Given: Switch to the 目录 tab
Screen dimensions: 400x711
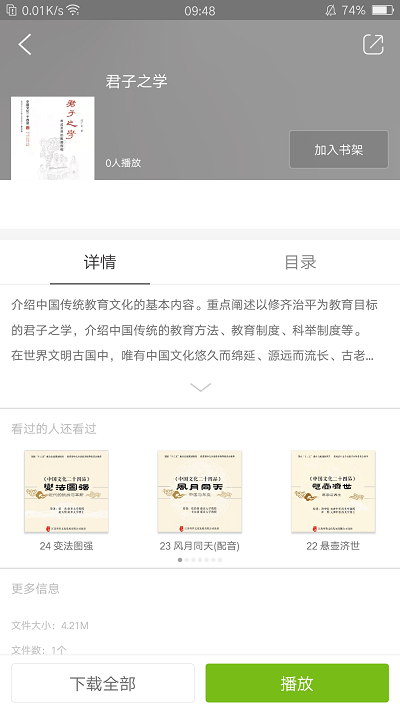Looking at the screenshot, I should [300, 262].
